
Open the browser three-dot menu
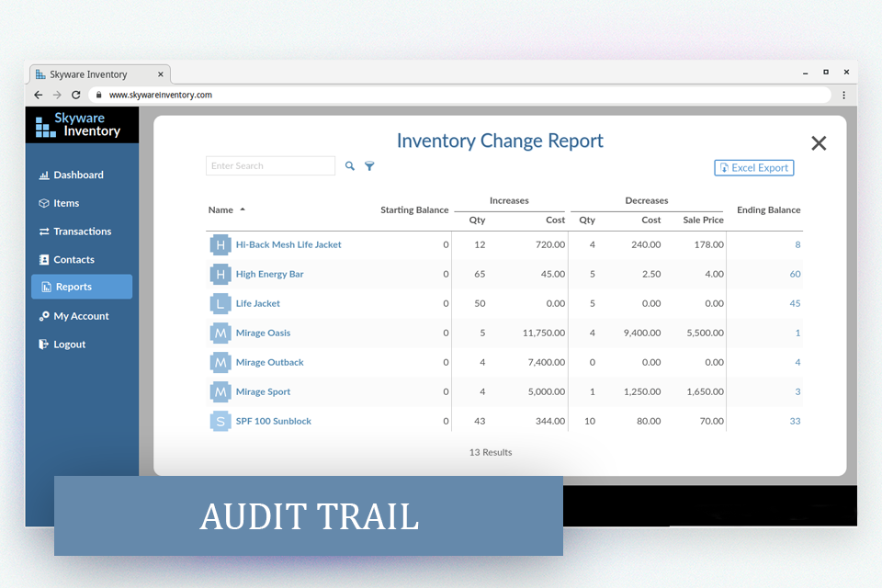coord(843,96)
